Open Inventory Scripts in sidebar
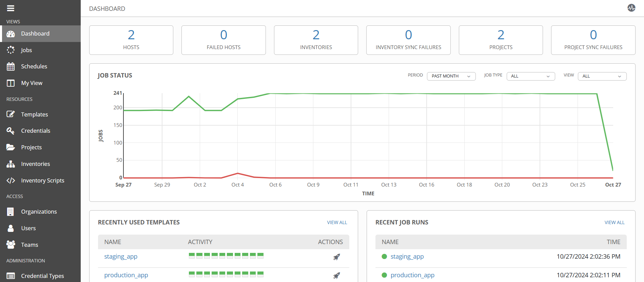 point(40,180)
